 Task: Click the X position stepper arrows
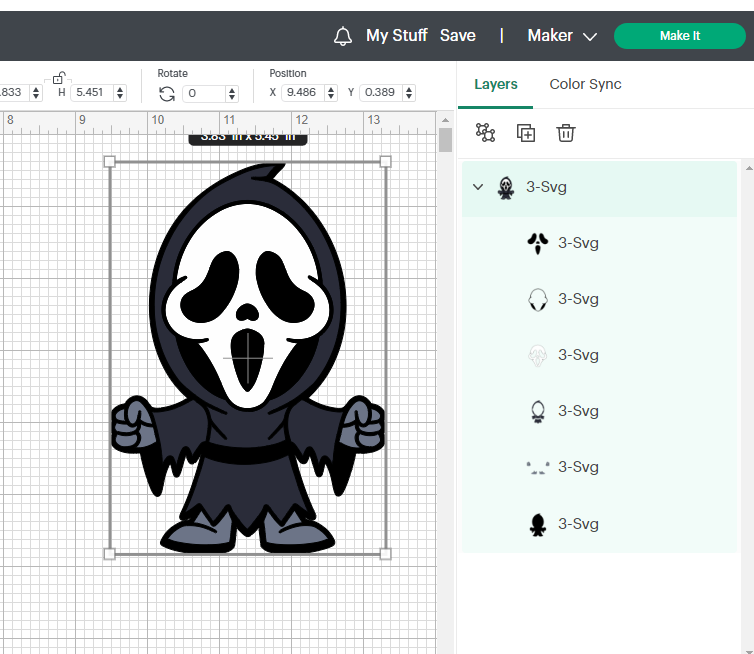point(330,92)
